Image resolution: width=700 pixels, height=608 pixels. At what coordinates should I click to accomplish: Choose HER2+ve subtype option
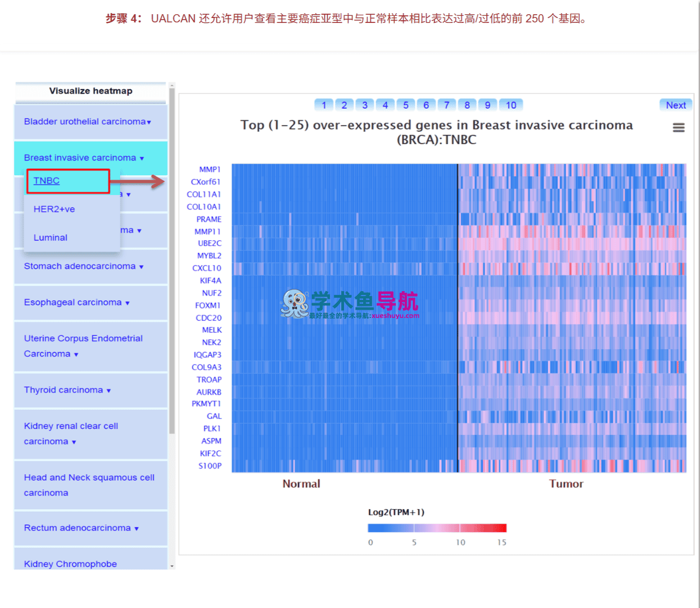54,209
